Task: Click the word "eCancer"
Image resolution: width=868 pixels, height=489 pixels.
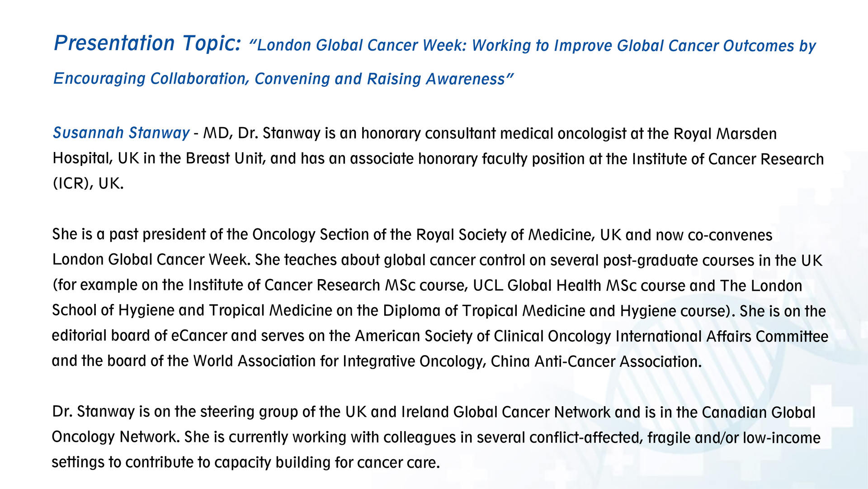Action: (x=199, y=336)
